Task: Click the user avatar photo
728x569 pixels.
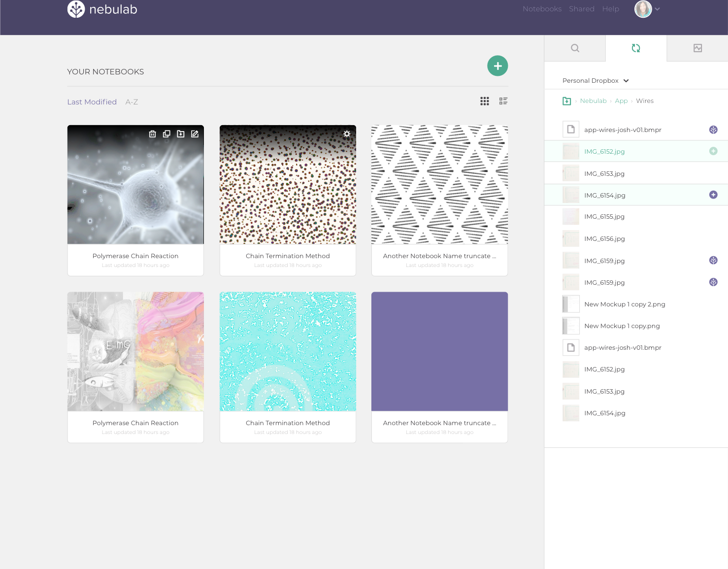Action: 643,9
